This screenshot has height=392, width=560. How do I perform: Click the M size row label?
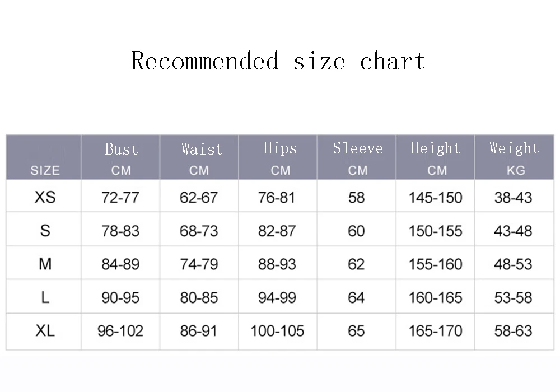click(x=45, y=264)
